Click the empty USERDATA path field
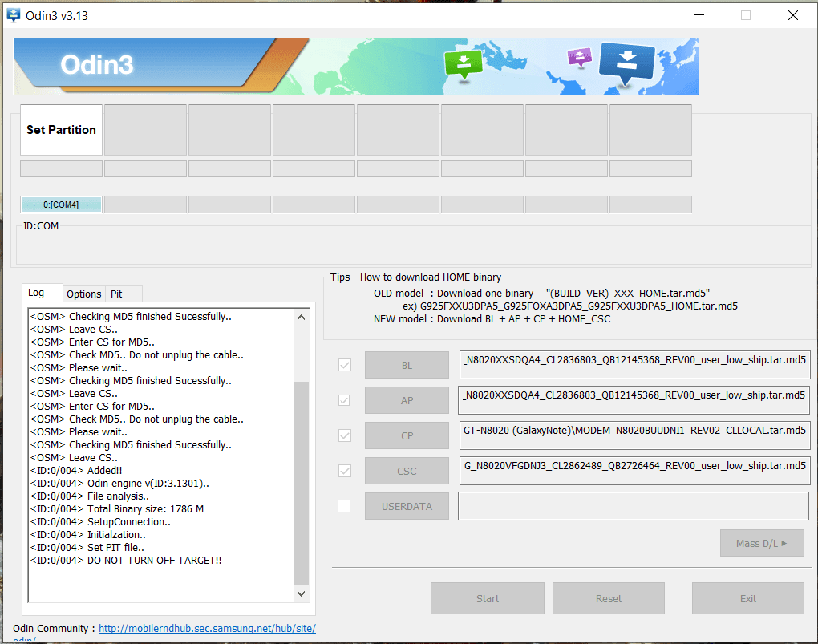Screen dimensions: 818x644 [x=634, y=506]
